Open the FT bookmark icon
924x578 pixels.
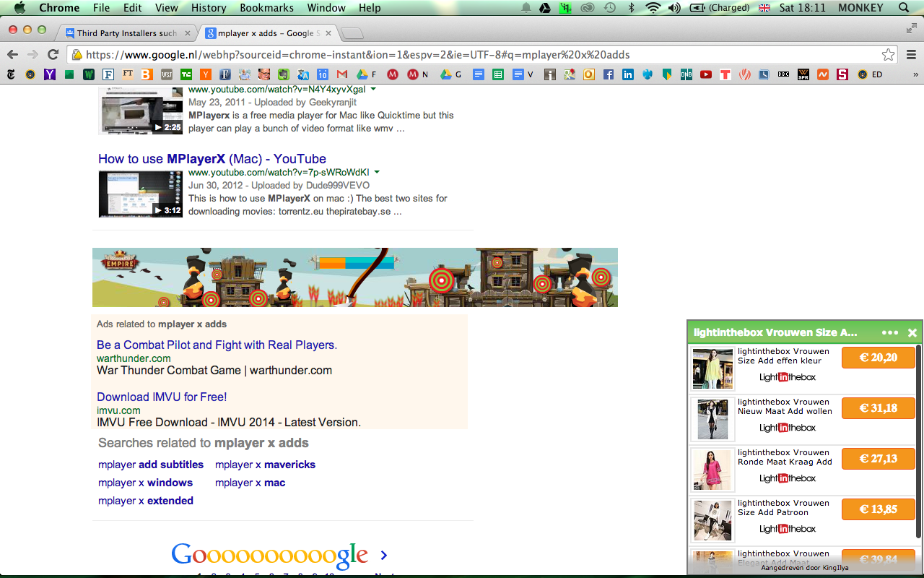click(x=128, y=74)
